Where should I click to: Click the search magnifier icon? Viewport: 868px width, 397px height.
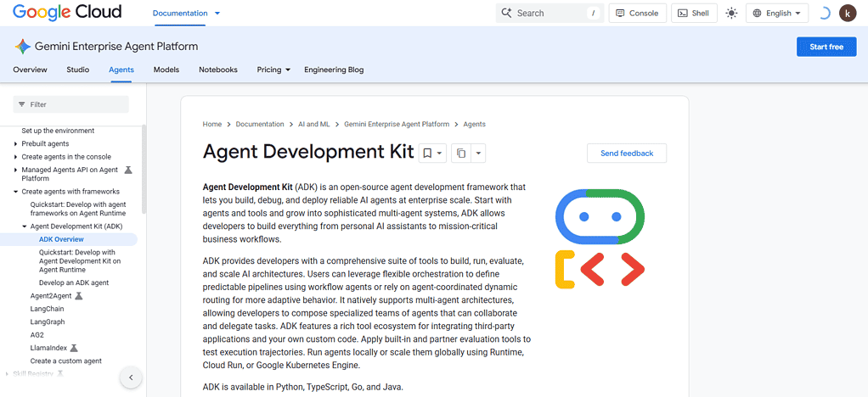pyautogui.click(x=506, y=13)
